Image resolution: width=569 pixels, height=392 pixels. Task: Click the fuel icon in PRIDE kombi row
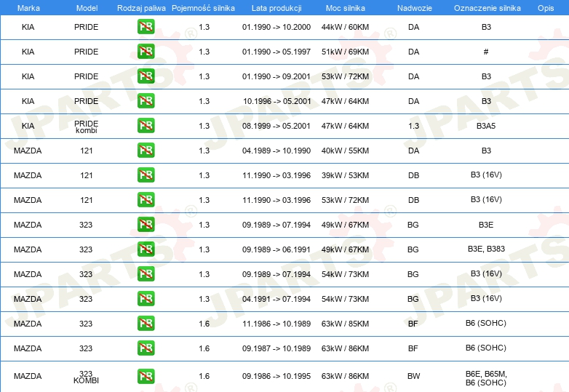coord(146,126)
